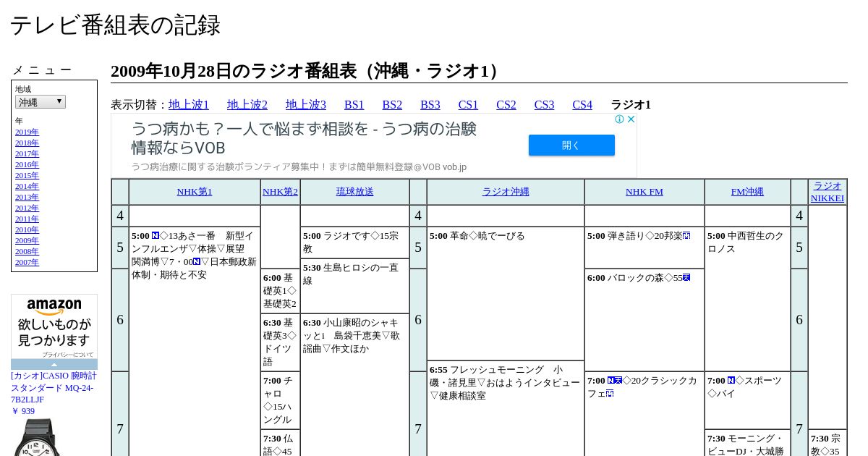Viewport: 868px width, 456px height.
Task: Click the テレビ番組表の記録 site title
Action: pos(115,25)
